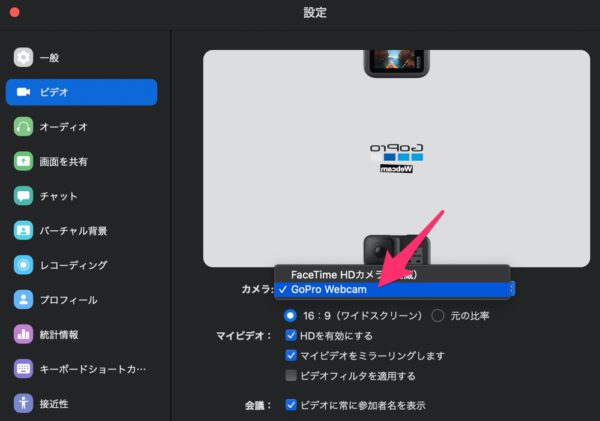Click the Statistics (統計情報) chart icon
The image size is (600, 421).
(x=23, y=334)
